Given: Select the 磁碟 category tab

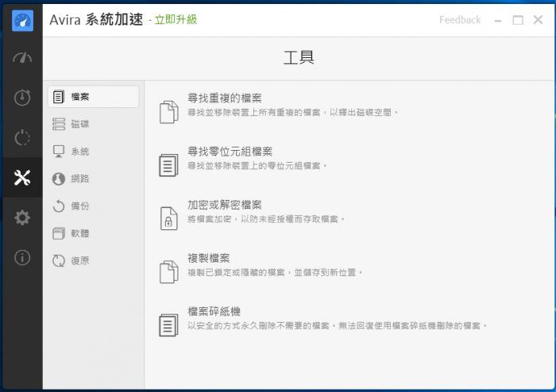Looking at the screenshot, I should pos(94,124).
